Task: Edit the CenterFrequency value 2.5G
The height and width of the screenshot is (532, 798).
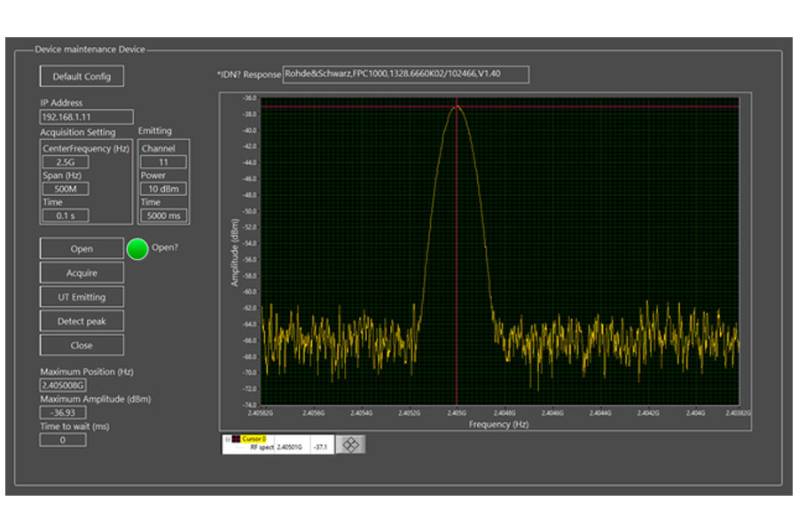Action: (x=66, y=162)
